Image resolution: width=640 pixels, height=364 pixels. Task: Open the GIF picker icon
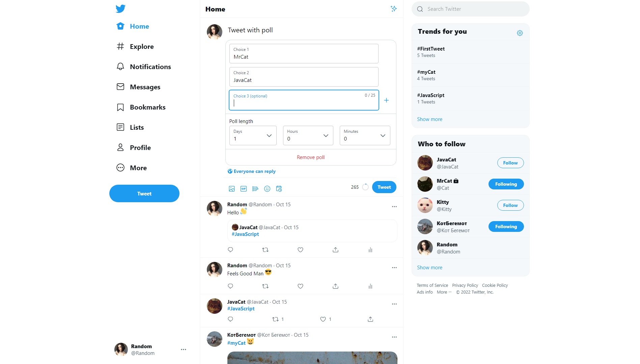pos(244,189)
